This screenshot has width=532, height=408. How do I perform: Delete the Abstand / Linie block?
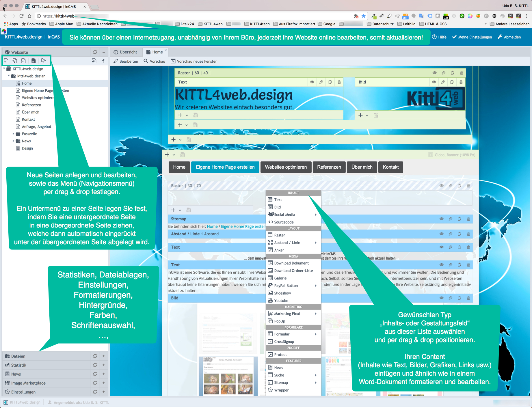click(x=468, y=234)
